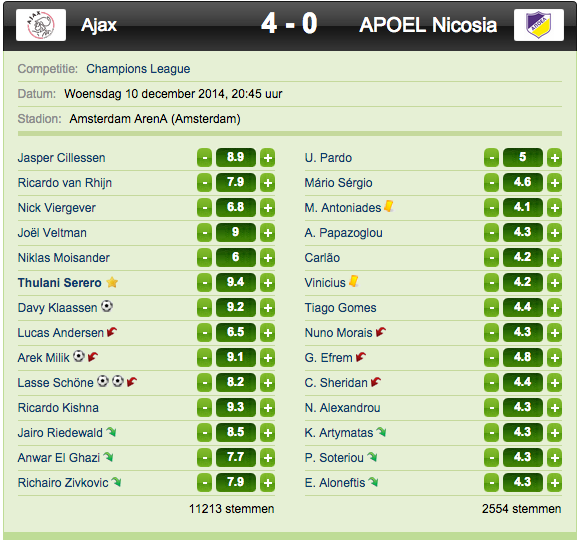
Task: Click the Ajax club logo
Action: tap(41, 25)
